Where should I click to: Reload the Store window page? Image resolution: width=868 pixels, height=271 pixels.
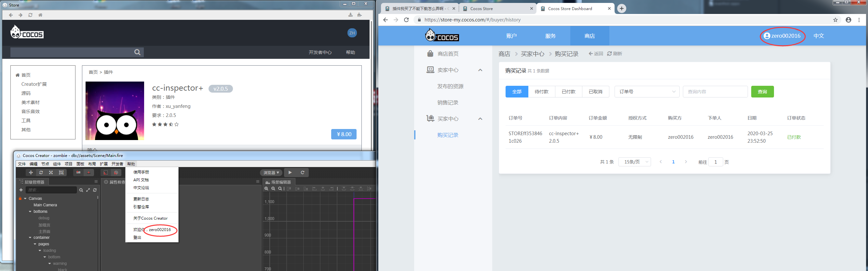(30, 15)
